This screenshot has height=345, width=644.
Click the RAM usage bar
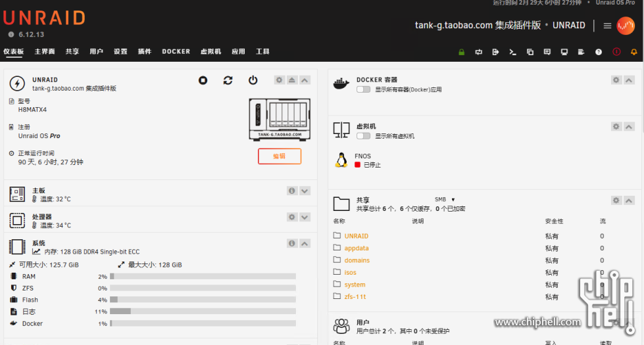203,277
